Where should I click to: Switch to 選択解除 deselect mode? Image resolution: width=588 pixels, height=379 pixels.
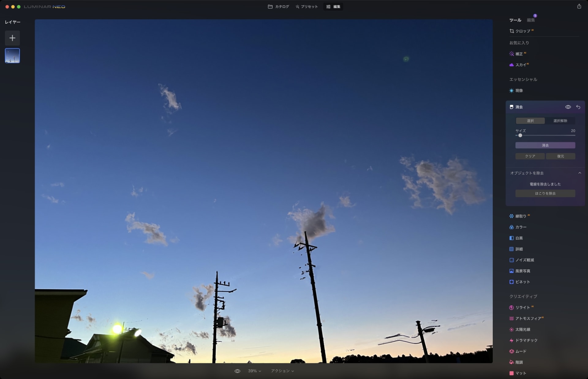coord(560,121)
